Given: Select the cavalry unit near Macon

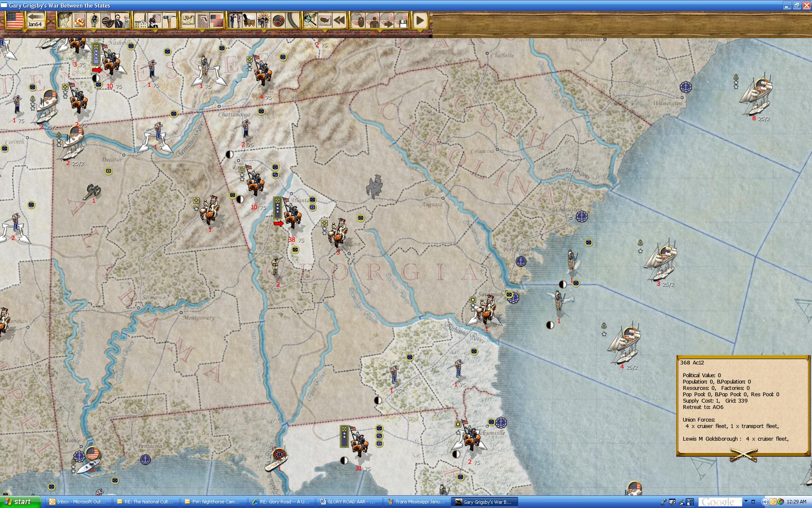Looking at the screenshot, I should point(338,233).
